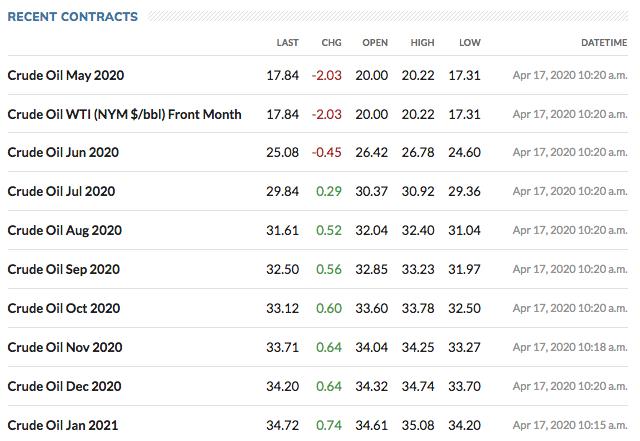Open the Crude Oil Aug 2020 contract
Viewport: 640px width, 441px height.
coord(64,230)
